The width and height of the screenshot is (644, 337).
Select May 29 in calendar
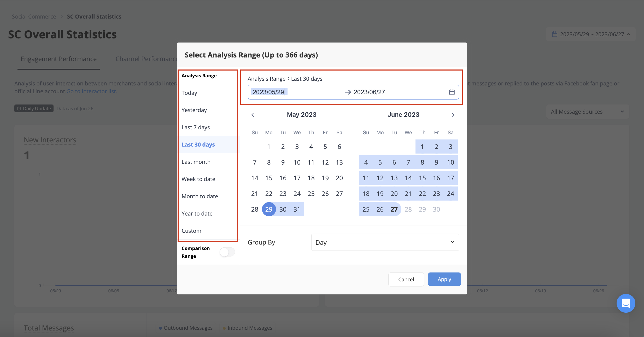(x=269, y=209)
